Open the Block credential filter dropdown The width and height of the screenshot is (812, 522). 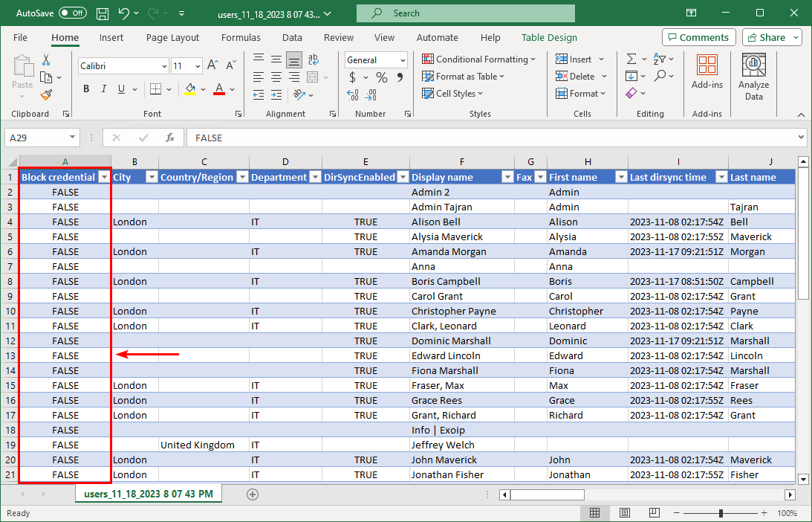(104, 177)
